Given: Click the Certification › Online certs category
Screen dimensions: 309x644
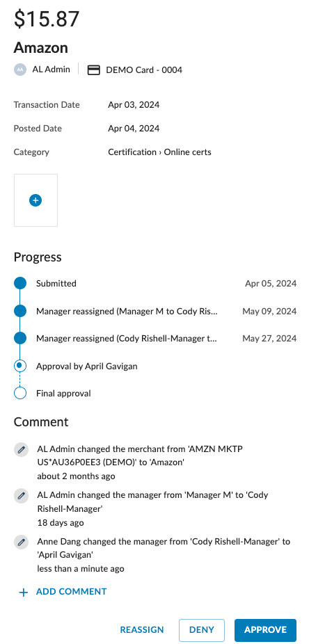Looking at the screenshot, I should click(x=159, y=152).
